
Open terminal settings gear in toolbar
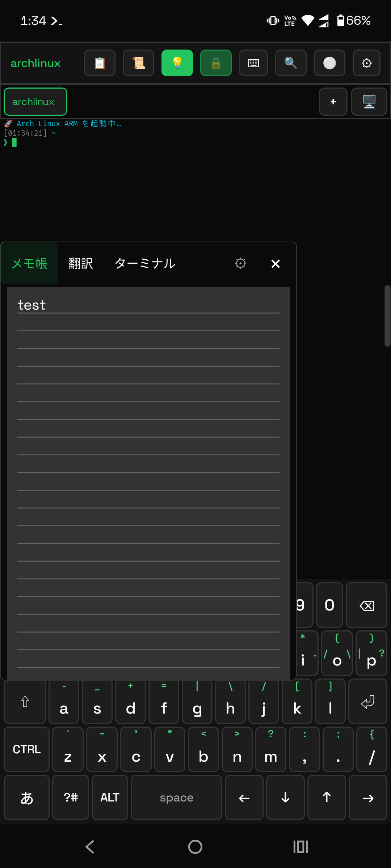366,63
